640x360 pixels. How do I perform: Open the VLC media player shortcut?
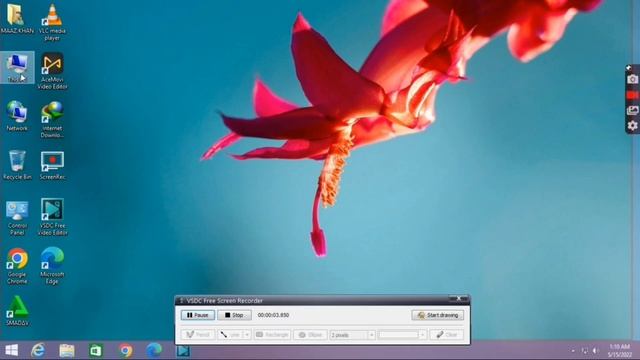point(52,22)
